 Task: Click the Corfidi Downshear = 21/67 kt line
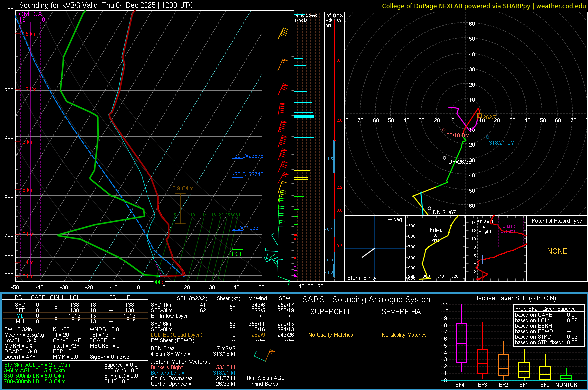click(x=193, y=378)
